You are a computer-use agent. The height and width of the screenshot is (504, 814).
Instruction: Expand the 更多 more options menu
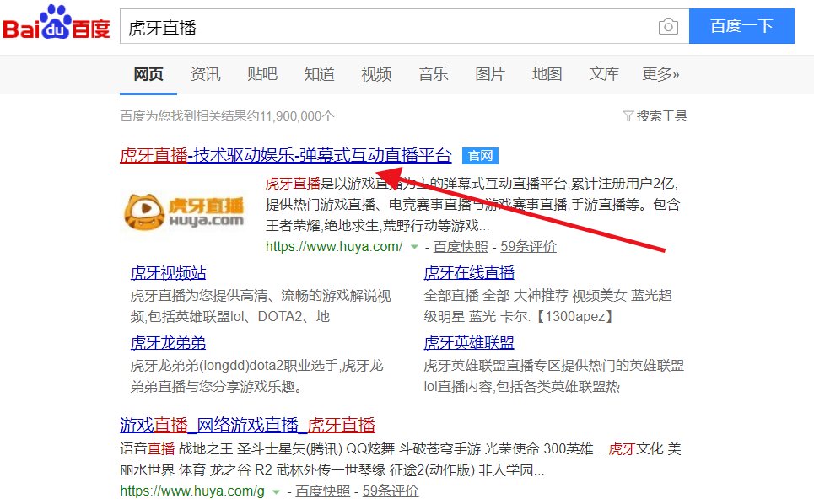click(661, 74)
